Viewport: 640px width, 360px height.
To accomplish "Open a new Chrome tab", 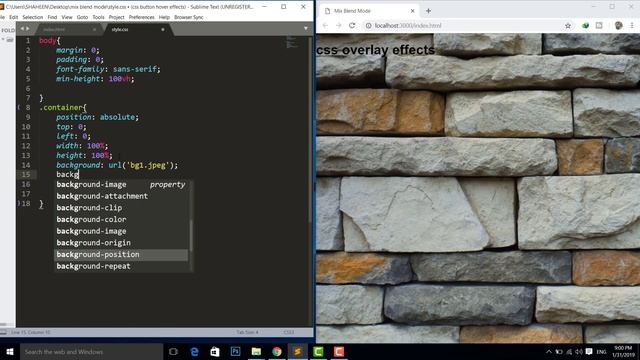I will pyautogui.click(x=428, y=11).
